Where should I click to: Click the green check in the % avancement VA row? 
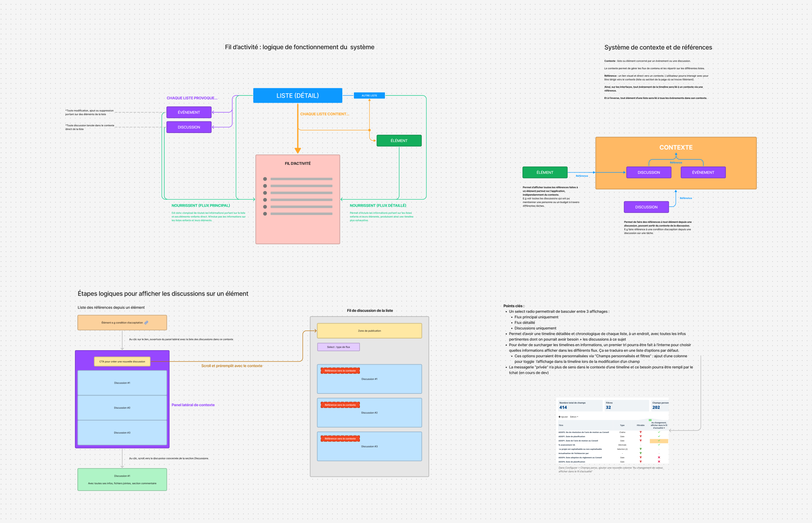point(659,445)
